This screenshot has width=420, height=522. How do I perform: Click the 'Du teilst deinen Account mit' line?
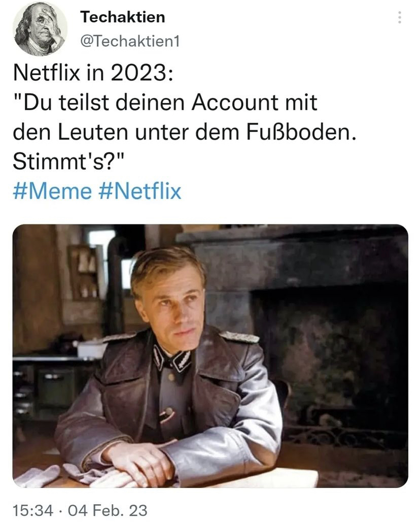[x=165, y=102]
